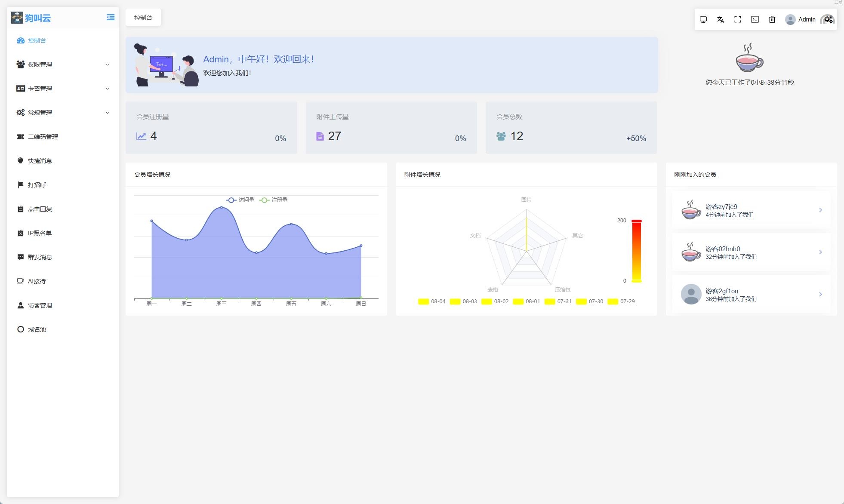Toggle 访问量 series in chart legend
Screen dimensions: 844x504
(240, 200)
